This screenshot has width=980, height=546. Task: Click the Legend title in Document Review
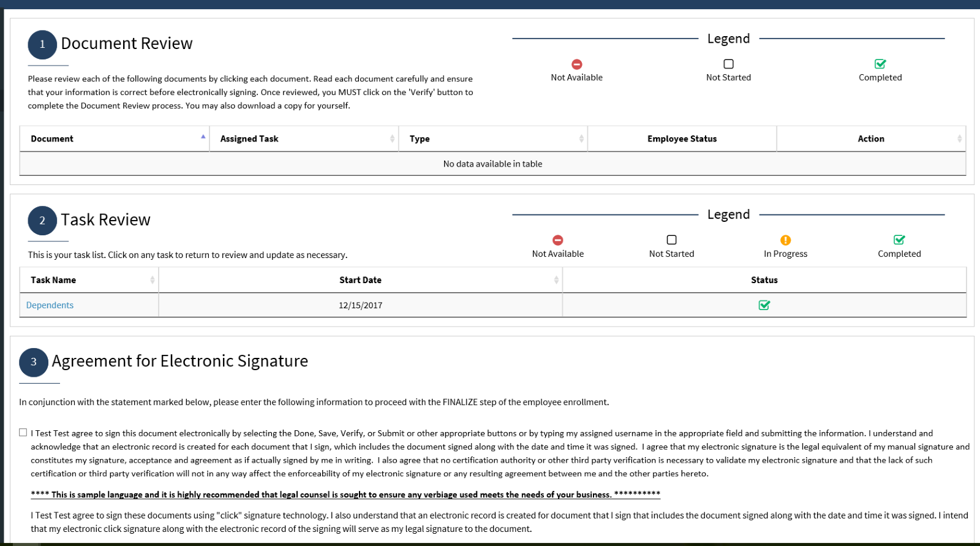point(728,39)
